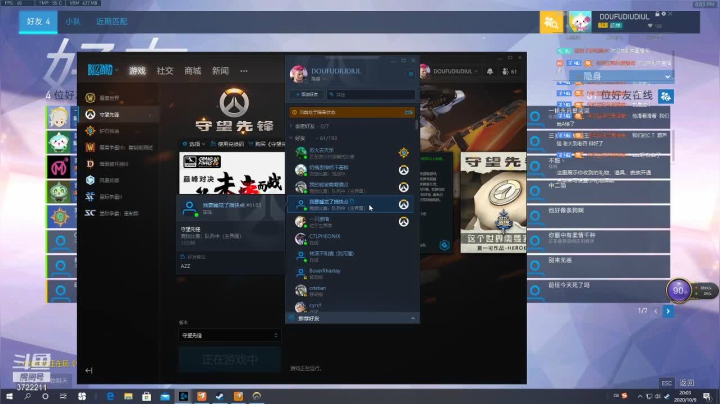The image size is (720, 404).
Task: Open Microsoft Edge from taskbar
Action: 110,396
